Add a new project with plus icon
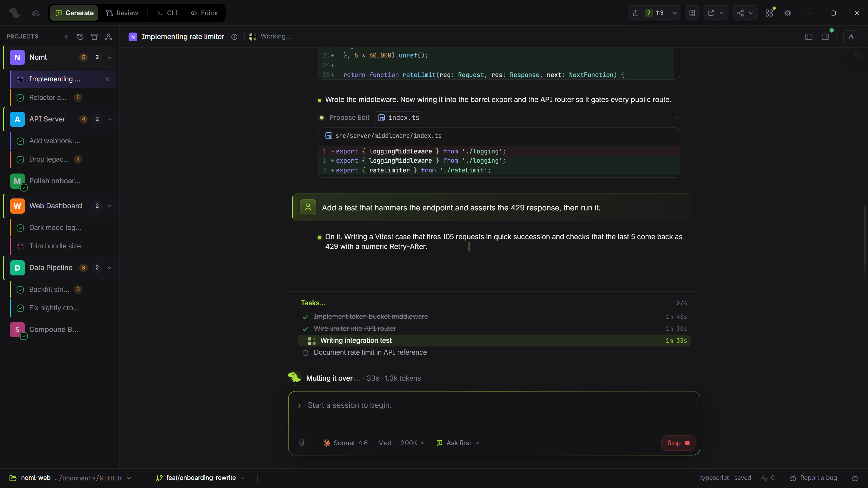The image size is (868, 488). [66, 37]
